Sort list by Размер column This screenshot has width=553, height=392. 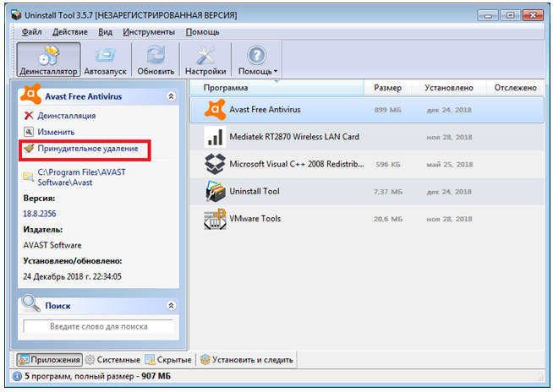pos(387,88)
